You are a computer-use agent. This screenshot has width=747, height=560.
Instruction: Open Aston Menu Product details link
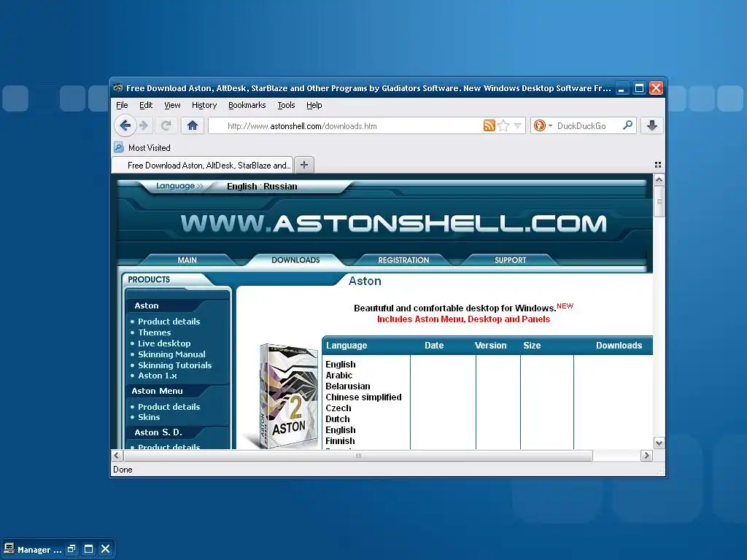(x=169, y=407)
